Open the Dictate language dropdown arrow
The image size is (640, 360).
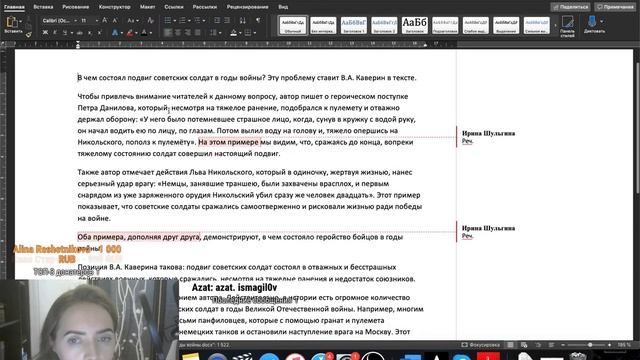(602, 21)
